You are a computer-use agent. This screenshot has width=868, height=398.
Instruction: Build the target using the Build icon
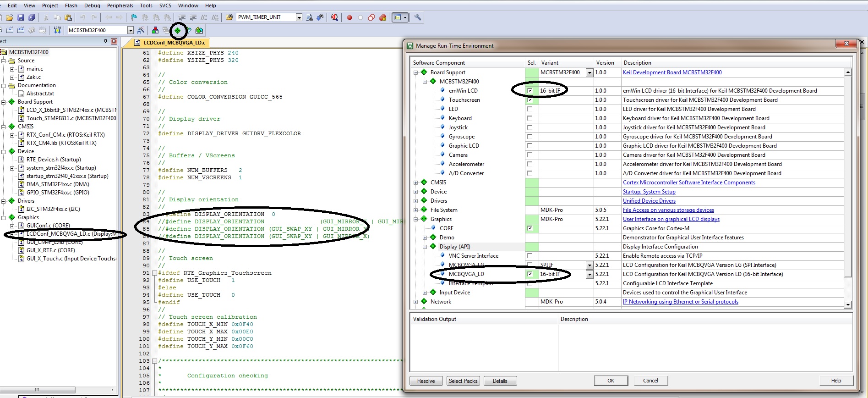(x=10, y=30)
